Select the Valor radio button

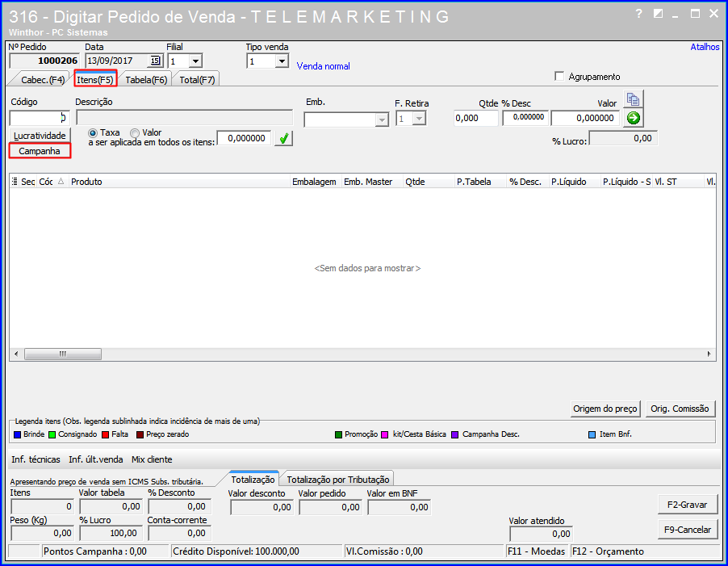click(x=135, y=132)
